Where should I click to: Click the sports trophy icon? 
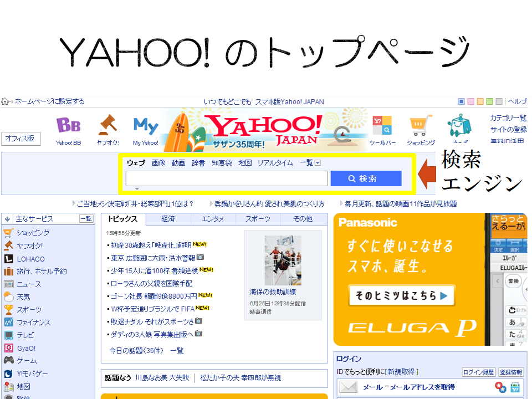(x=8, y=309)
